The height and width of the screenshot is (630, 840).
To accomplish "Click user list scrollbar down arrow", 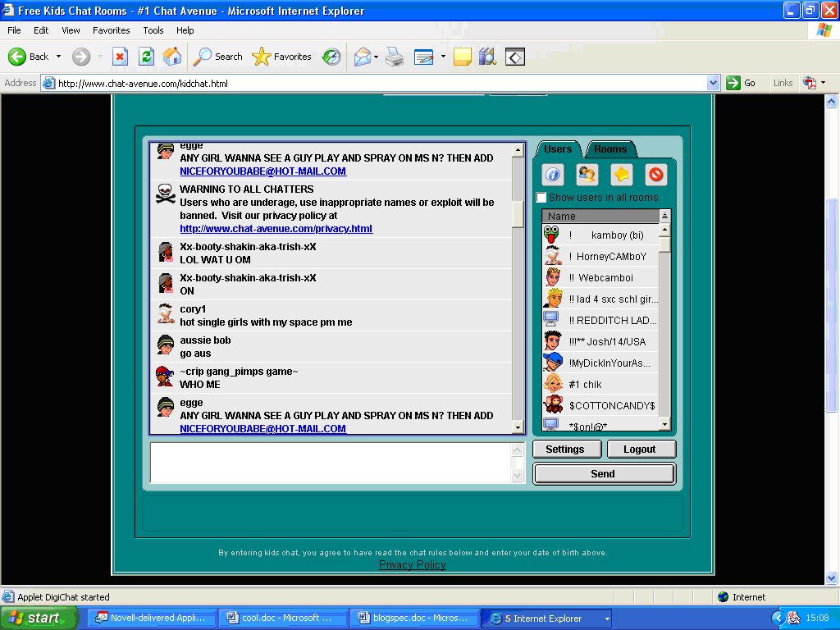I will 664,424.
